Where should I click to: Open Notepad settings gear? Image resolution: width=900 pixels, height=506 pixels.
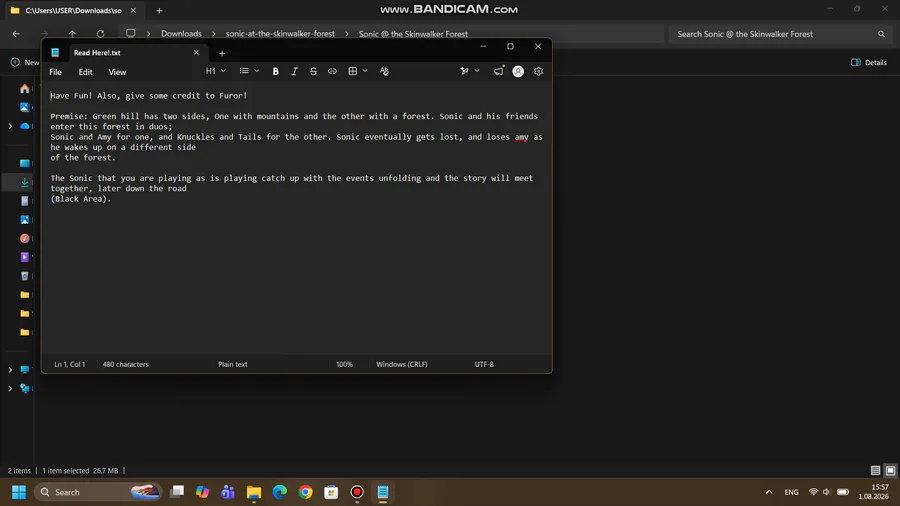coord(538,72)
